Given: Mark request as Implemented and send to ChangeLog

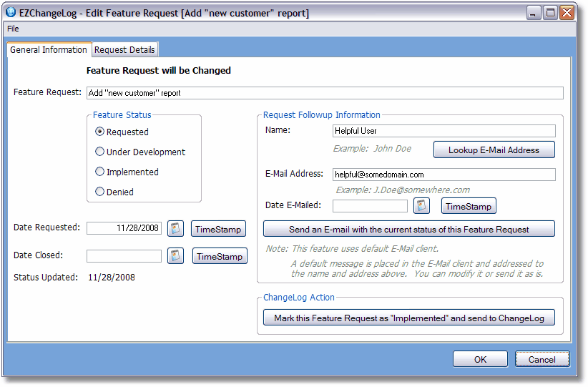Looking at the screenshot, I should (409, 318).
